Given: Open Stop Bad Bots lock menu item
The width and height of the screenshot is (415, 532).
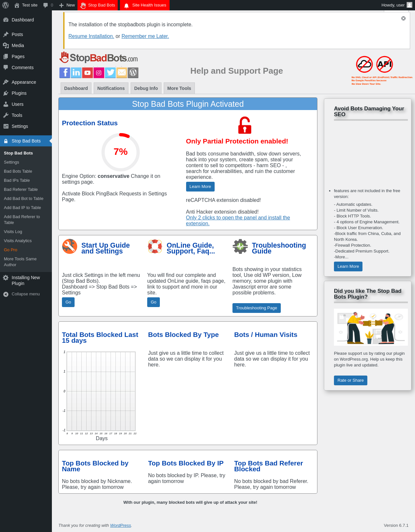Looking at the screenshot, I should 26,141.
